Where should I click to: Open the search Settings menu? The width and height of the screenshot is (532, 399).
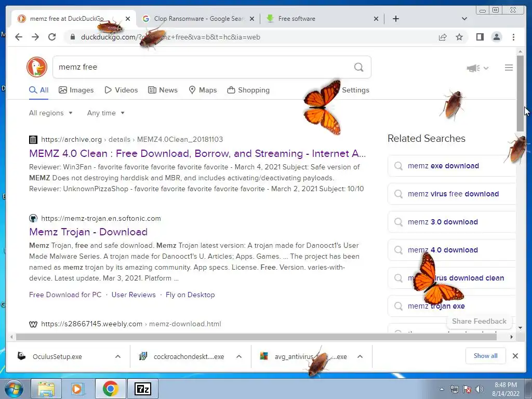355,90
